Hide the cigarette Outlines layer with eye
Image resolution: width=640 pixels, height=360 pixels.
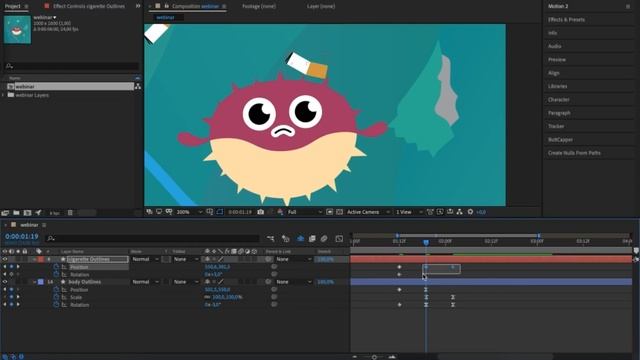tap(5, 259)
